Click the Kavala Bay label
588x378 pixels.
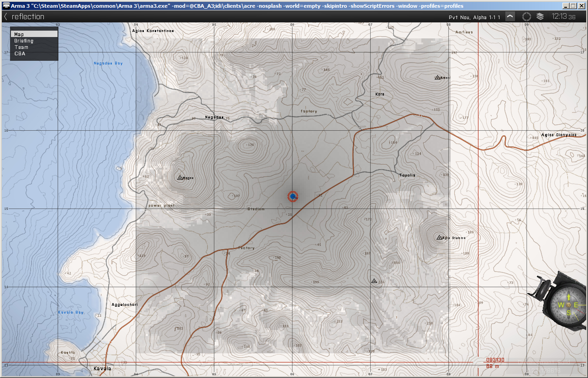point(71,312)
